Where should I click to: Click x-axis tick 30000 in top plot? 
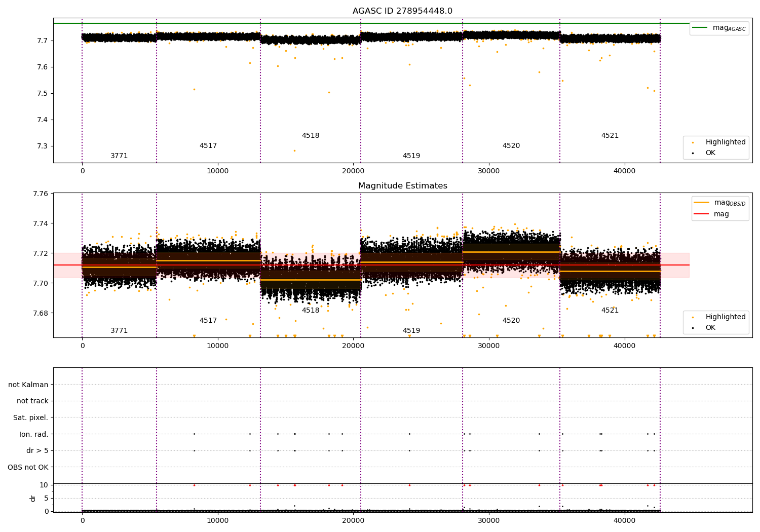489,171
